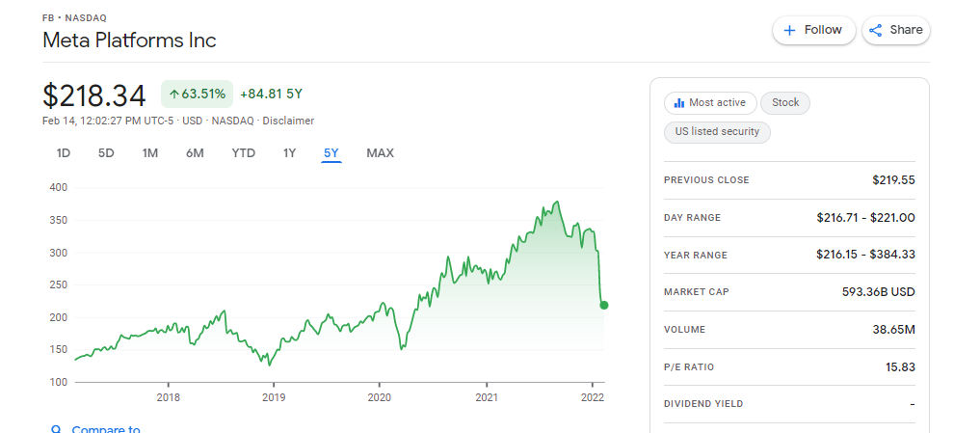
Task: Click the 2021 label on chart axis
Action: [x=487, y=396]
